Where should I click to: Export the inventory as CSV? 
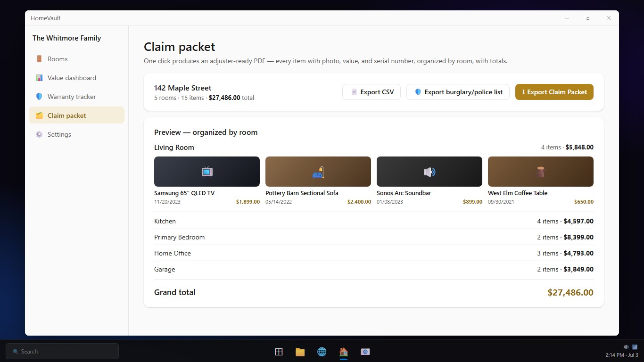click(372, 92)
